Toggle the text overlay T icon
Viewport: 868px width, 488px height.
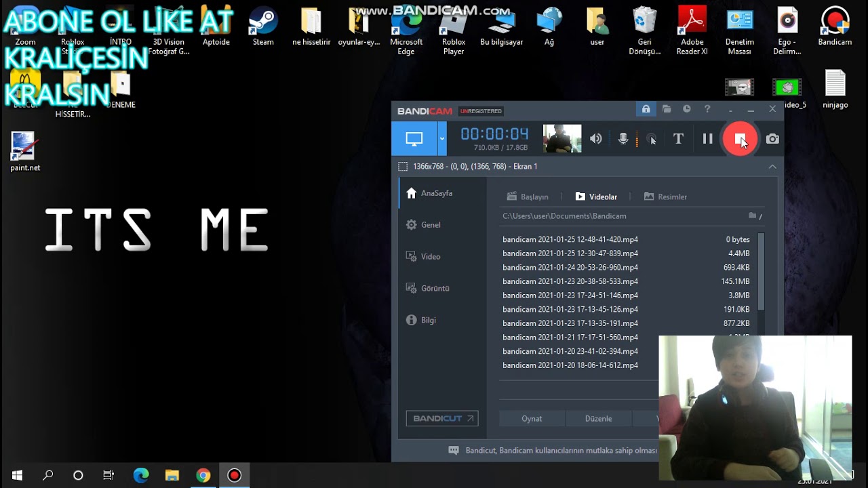tap(678, 139)
